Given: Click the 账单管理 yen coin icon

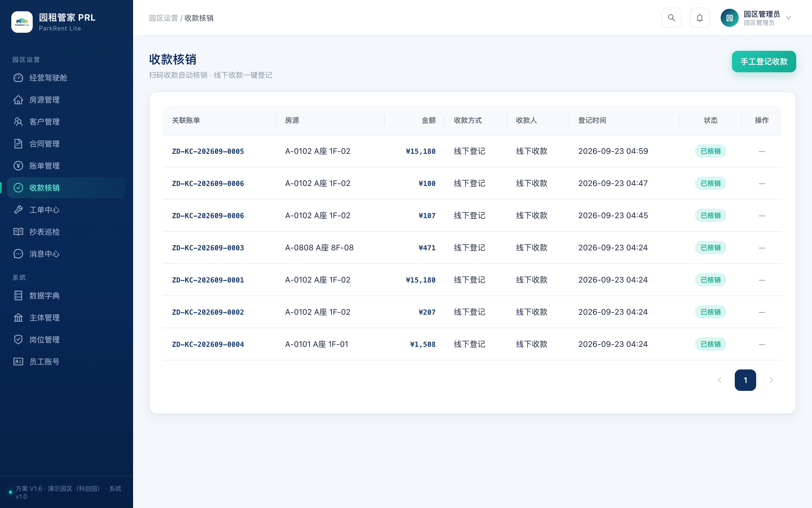Looking at the screenshot, I should click(x=18, y=166).
